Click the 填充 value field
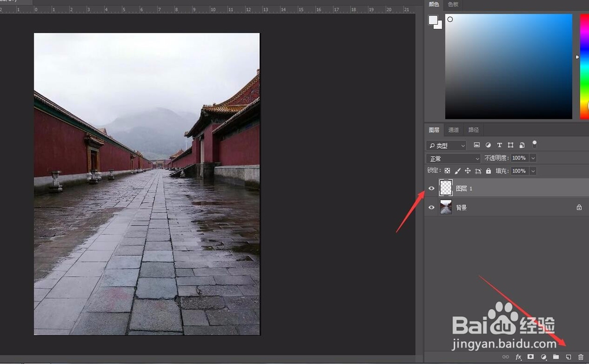 pyautogui.click(x=519, y=171)
